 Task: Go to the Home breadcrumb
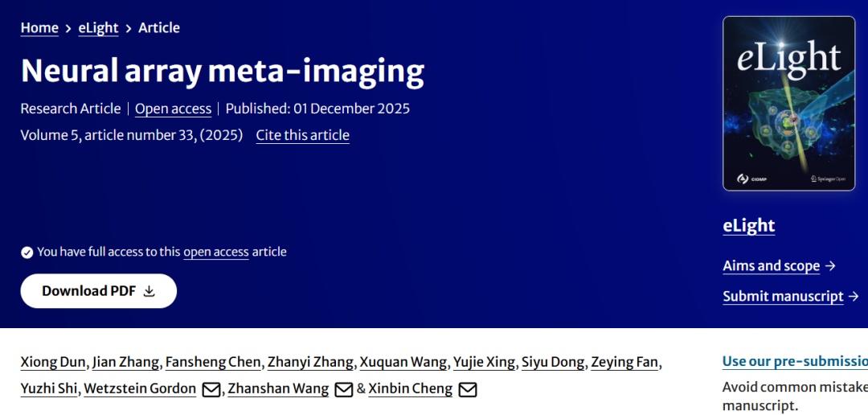coord(39,28)
